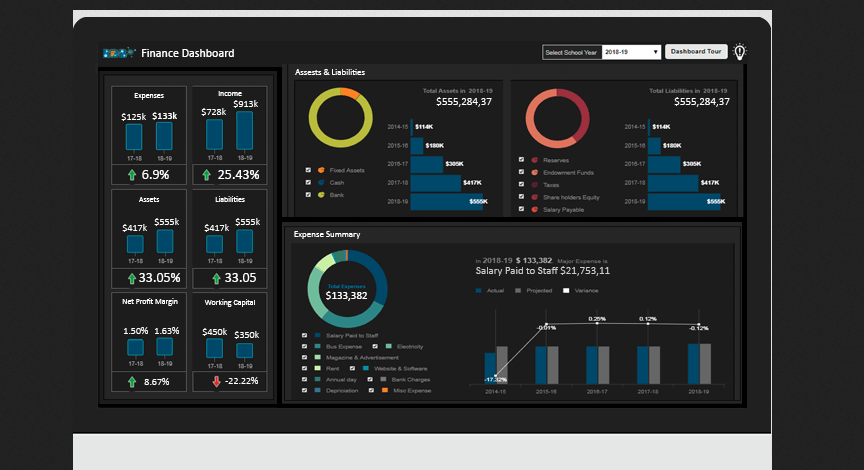
Task: Click the Endowment Funds legend icon
Action: (535, 172)
